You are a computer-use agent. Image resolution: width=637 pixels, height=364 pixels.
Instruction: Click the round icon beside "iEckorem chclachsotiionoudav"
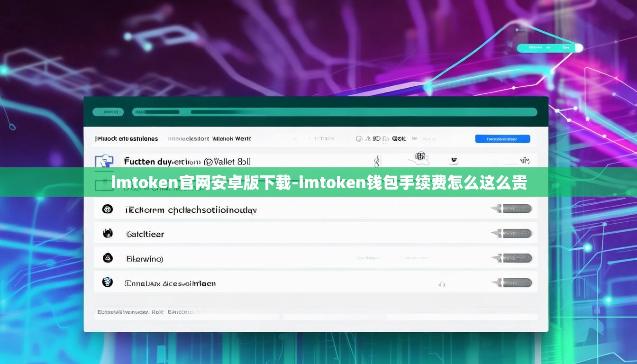[108, 209]
